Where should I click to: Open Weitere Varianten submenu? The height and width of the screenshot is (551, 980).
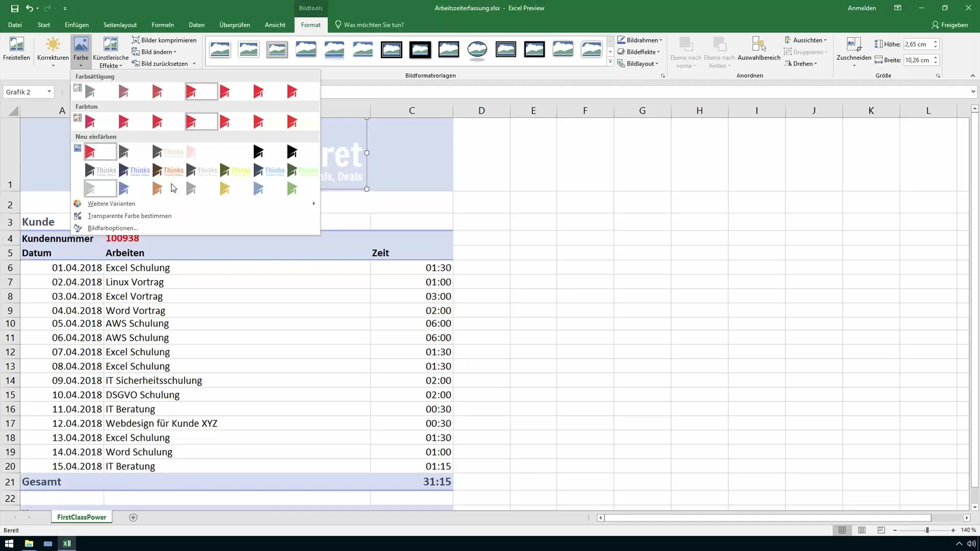195,204
